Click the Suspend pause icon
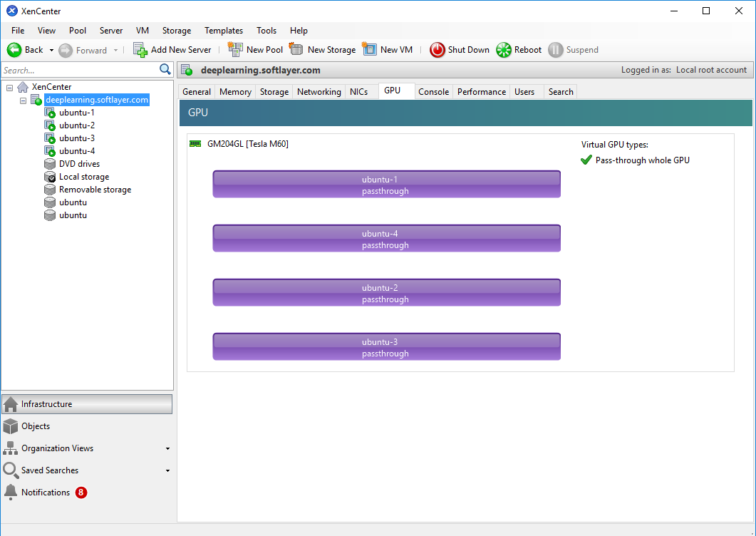Viewport: 756px width, 536px height. (556, 50)
